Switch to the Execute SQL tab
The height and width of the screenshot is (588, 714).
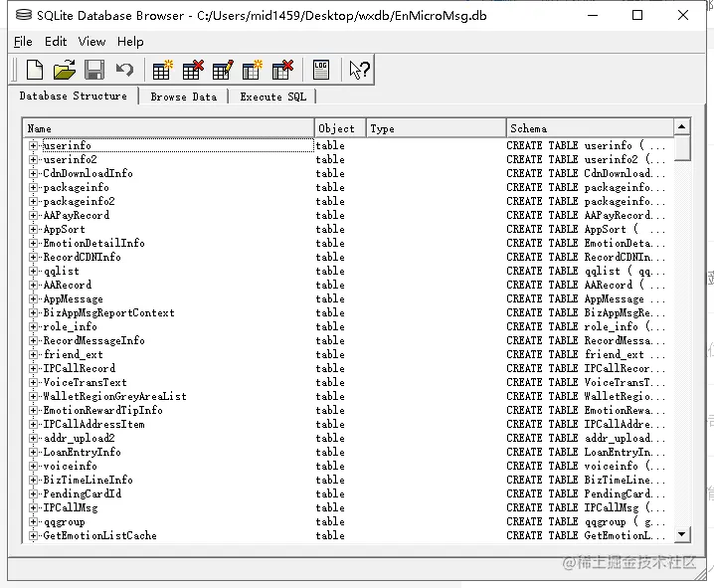pyautogui.click(x=272, y=97)
